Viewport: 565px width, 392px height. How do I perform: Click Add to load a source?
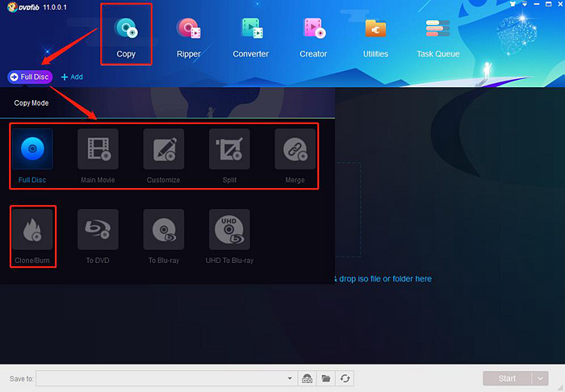pos(72,77)
